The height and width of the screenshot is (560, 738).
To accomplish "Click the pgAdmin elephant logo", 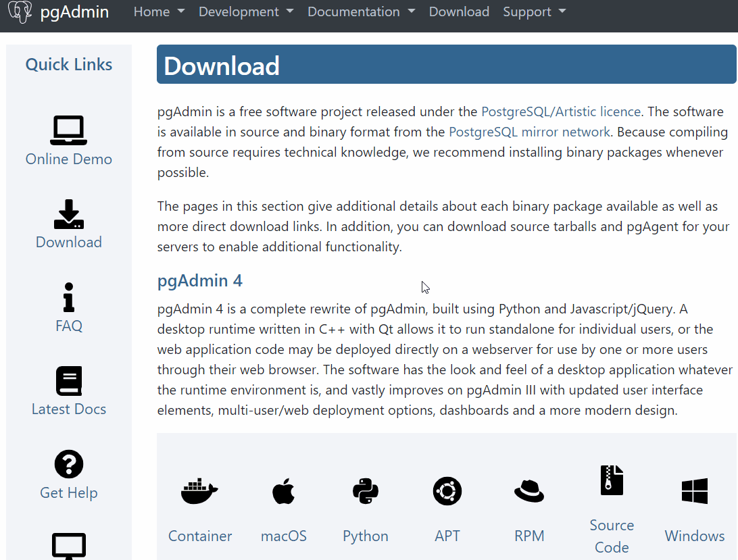I will pyautogui.click(x=20, y=11).
